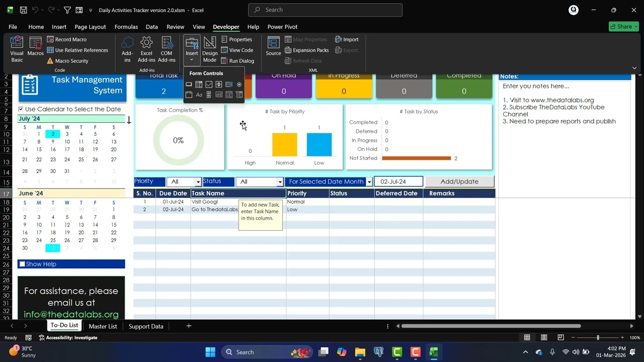Insert a List Box form control
Viewport: 644px width, 362px height.
tap(229, 84)
